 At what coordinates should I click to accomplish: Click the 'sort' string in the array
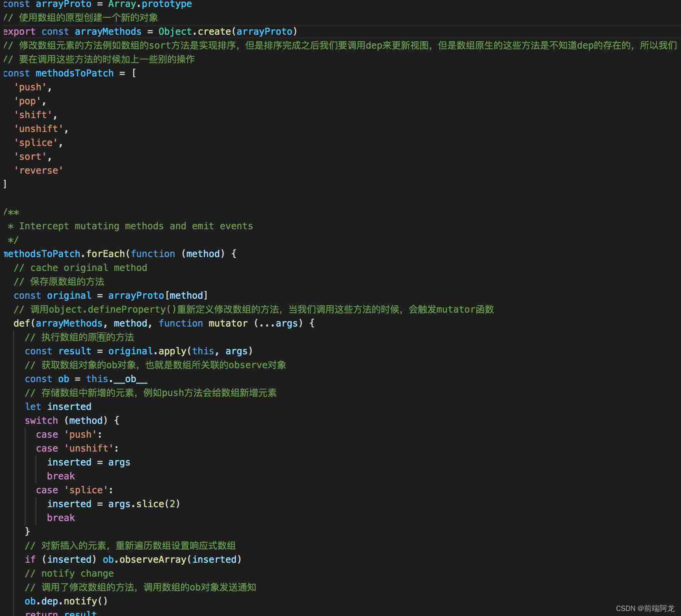point(30,157)
